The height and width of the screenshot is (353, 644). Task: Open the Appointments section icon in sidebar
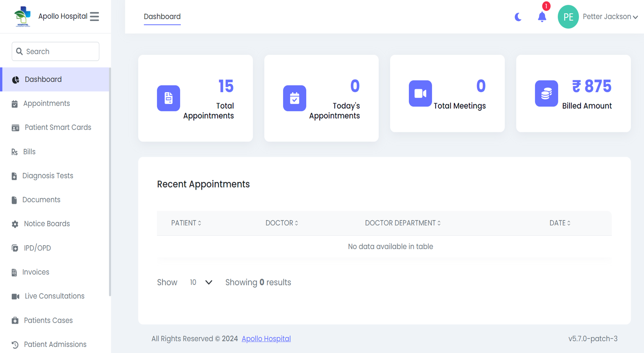(15, 104)
